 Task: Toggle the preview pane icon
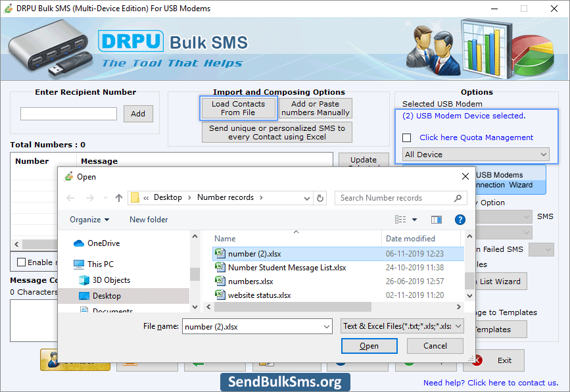click(x=437, y=219)
